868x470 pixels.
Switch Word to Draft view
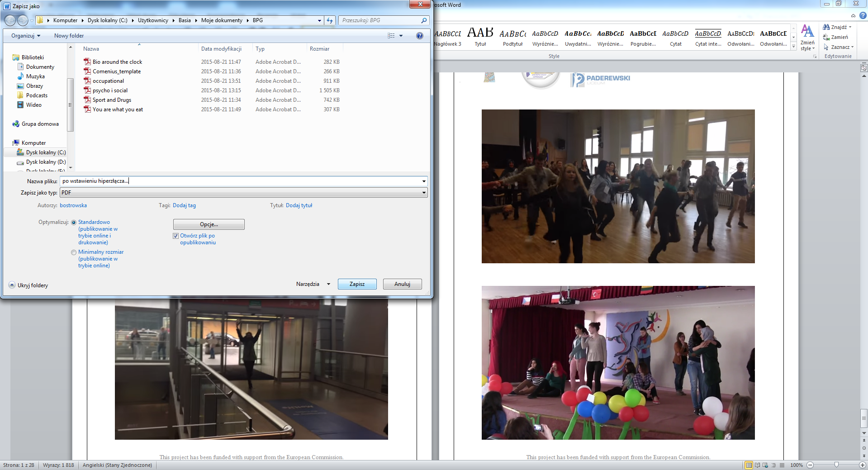[x=782, y=465]
